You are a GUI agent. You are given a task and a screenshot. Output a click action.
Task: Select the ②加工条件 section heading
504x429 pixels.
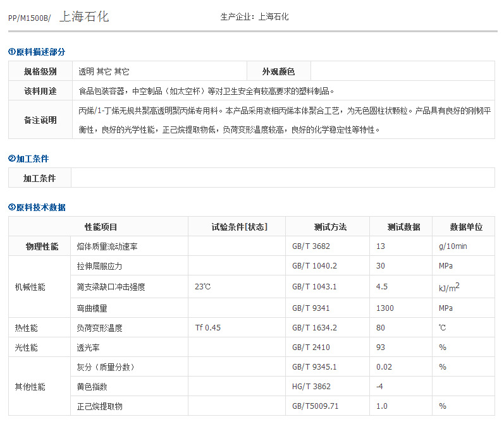tap(28, 159)
